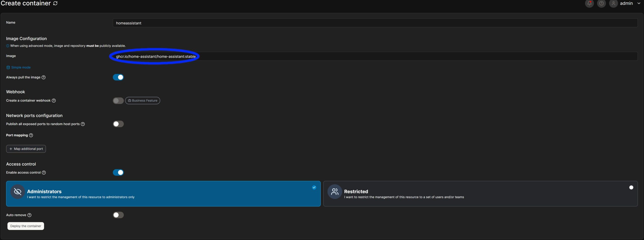Turn off Enable access control toggle
The width and height of the screenshot is (644, 240).
click(x=118, y=172)
